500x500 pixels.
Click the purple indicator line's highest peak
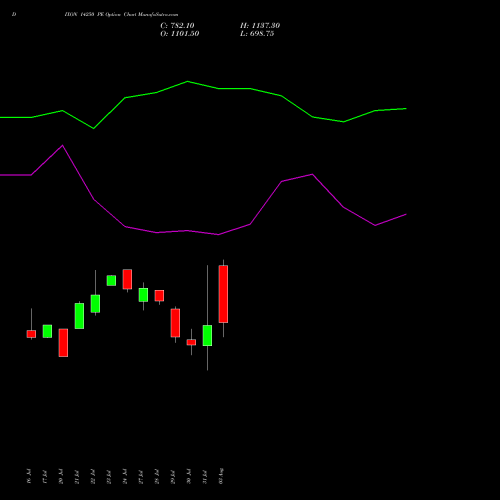tap(63, 146)
